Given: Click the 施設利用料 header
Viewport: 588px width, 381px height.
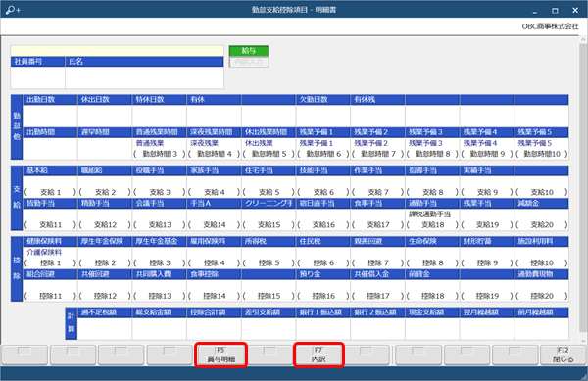Looking at the screenshot, I should (x=542, y=242).
